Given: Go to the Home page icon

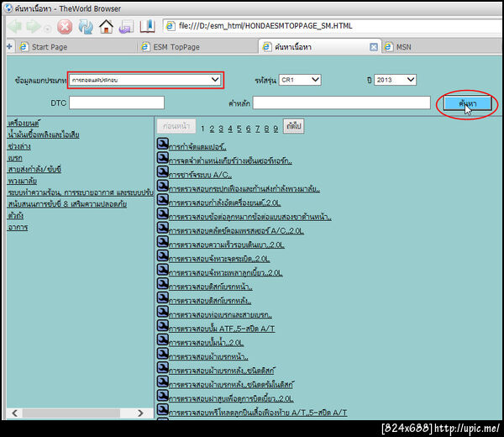Looking at the screenshot, I should tap(107, 27).
